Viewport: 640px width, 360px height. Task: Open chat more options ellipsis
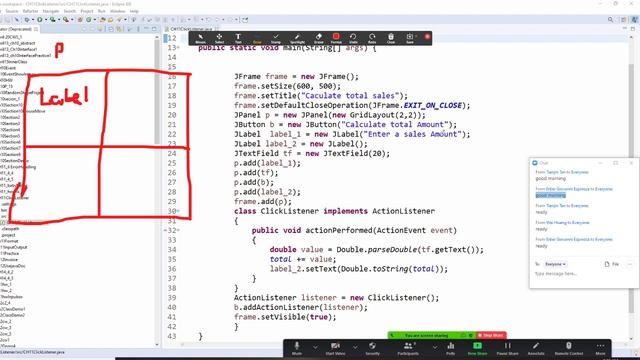point(629,264)
